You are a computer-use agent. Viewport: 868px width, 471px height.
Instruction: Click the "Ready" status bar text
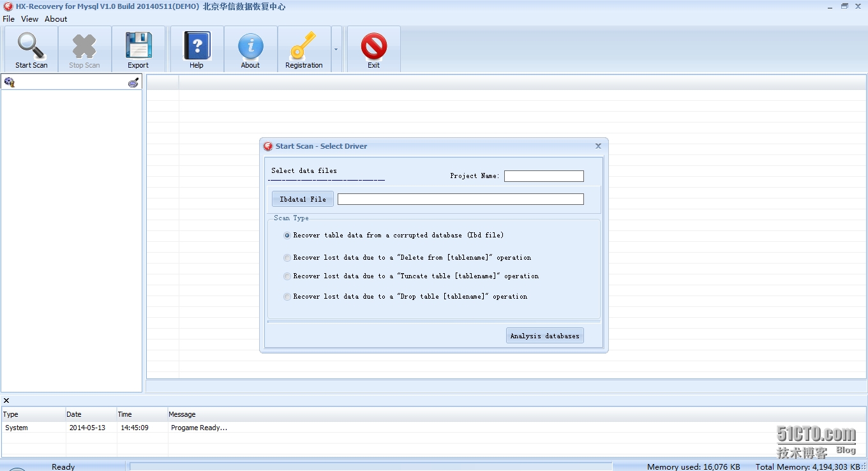[x=63, y=467]
